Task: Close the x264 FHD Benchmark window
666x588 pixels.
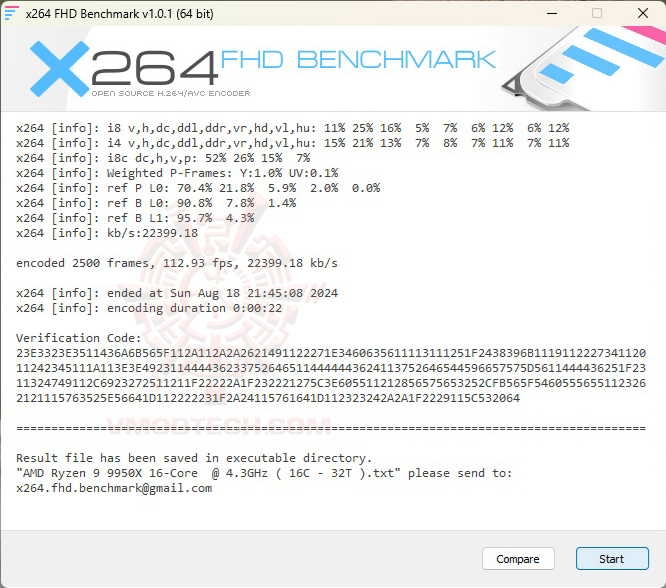Action: click(x=643, y=13)
